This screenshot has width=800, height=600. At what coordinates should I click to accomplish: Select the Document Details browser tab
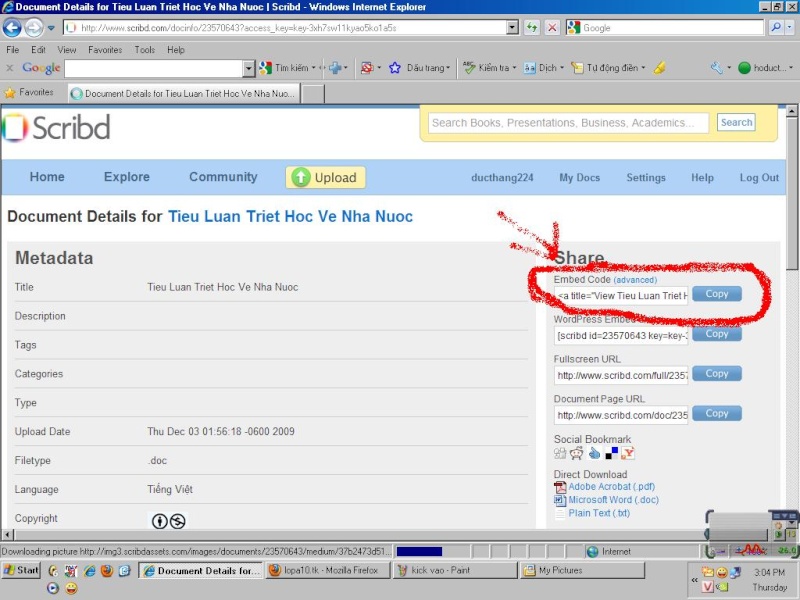pos(183,93)
